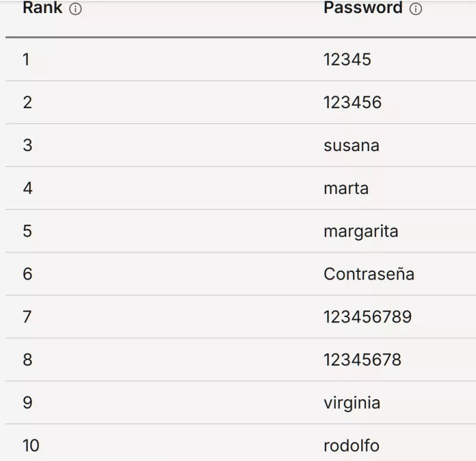
Task: Select the password entry "123456"
Action: tap(352, 102)
